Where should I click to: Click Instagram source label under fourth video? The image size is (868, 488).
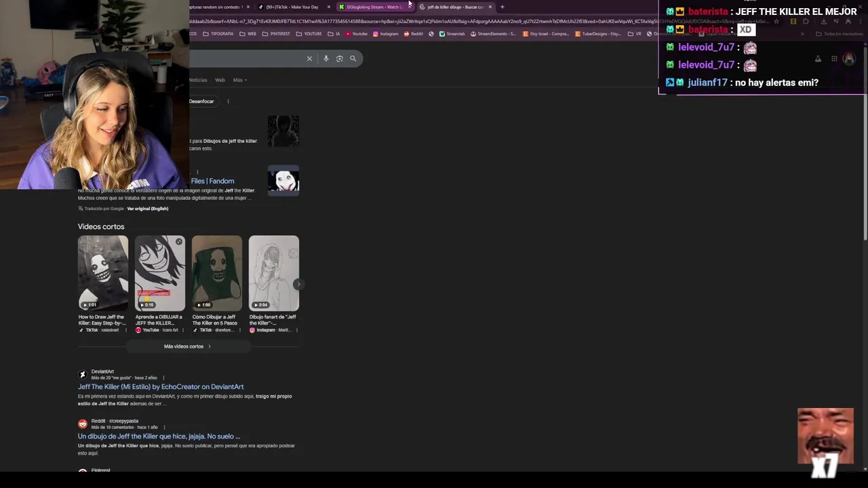271,330
